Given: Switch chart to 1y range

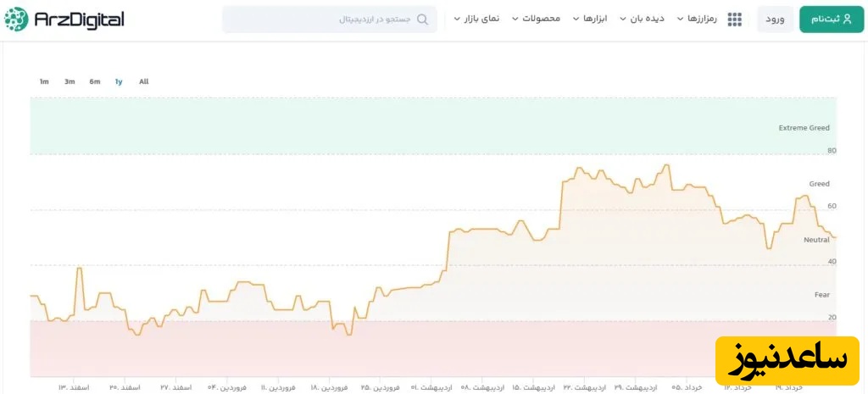Looking at the screenshot, I should (119, 81).
